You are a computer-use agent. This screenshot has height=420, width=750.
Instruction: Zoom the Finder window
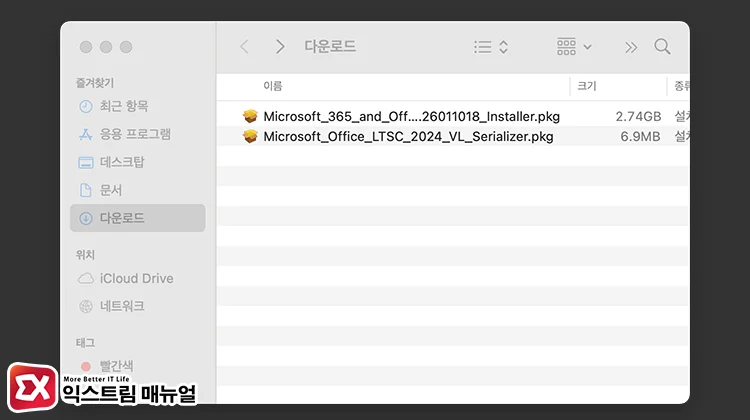(126, 47)
